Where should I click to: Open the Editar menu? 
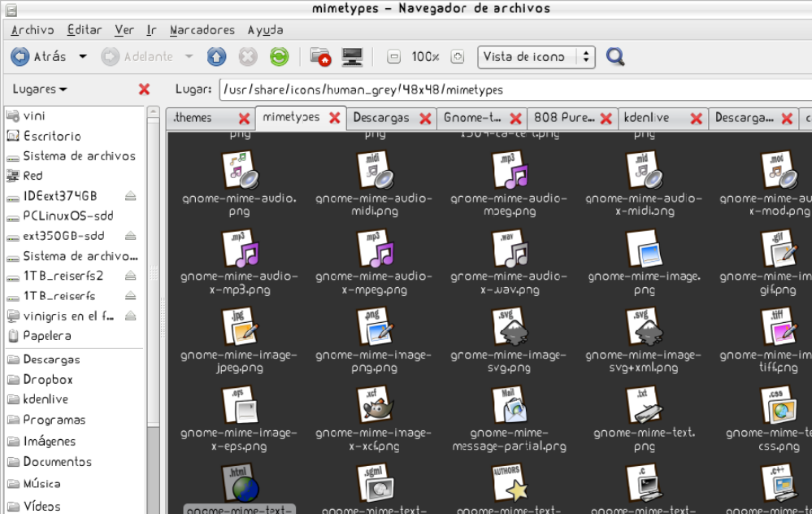tap(85, 30)
